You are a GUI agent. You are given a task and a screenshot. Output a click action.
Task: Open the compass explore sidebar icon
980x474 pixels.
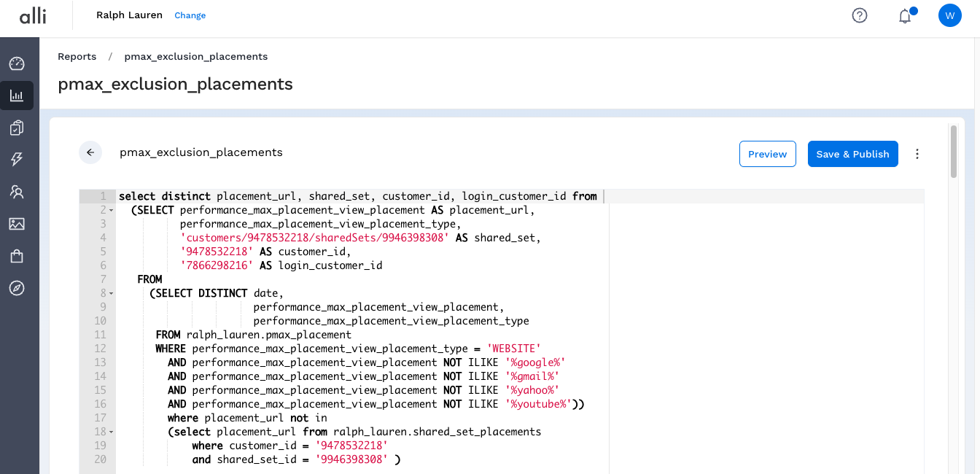(x=17, y=288)
